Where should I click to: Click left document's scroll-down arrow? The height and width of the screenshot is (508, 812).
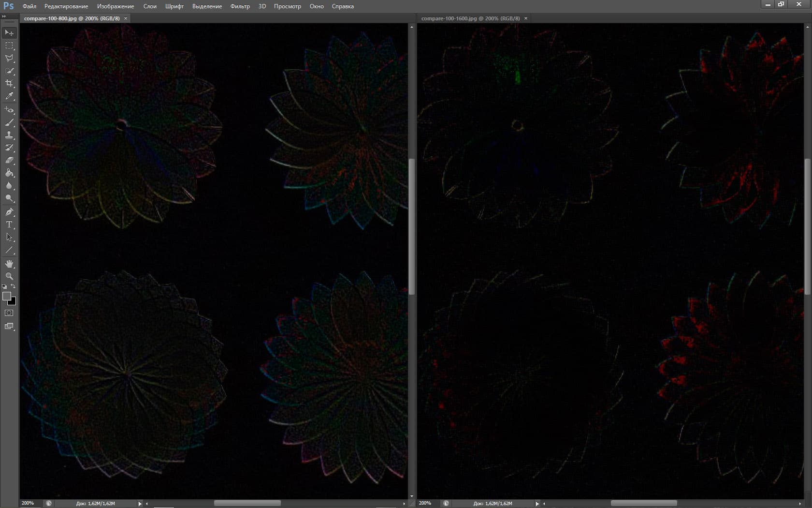412,496
